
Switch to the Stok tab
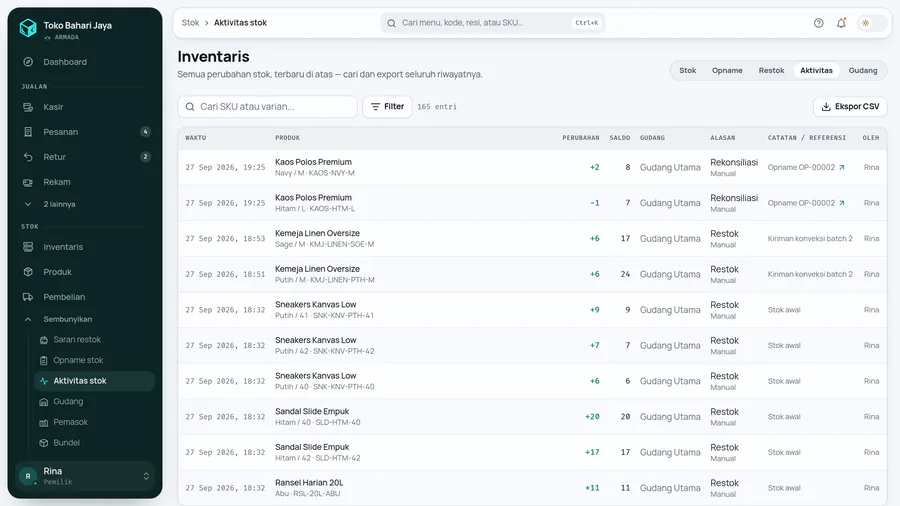(688, 71)
